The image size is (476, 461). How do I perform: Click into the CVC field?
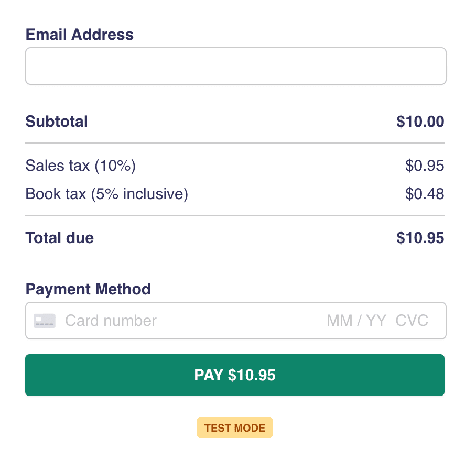(x=412, y=321)
